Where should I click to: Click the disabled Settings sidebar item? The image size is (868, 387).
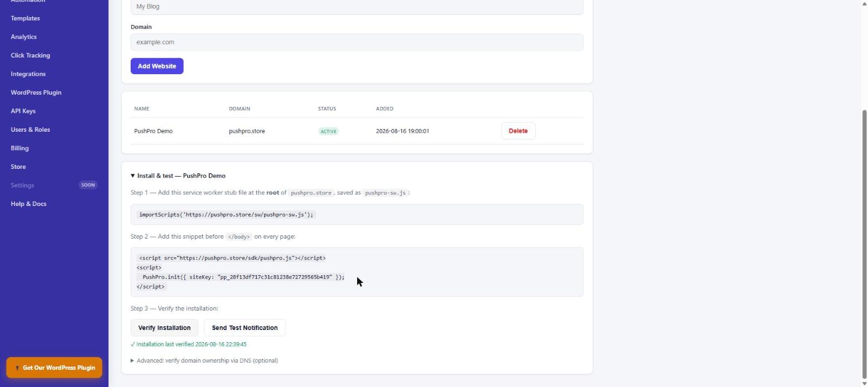23,185
